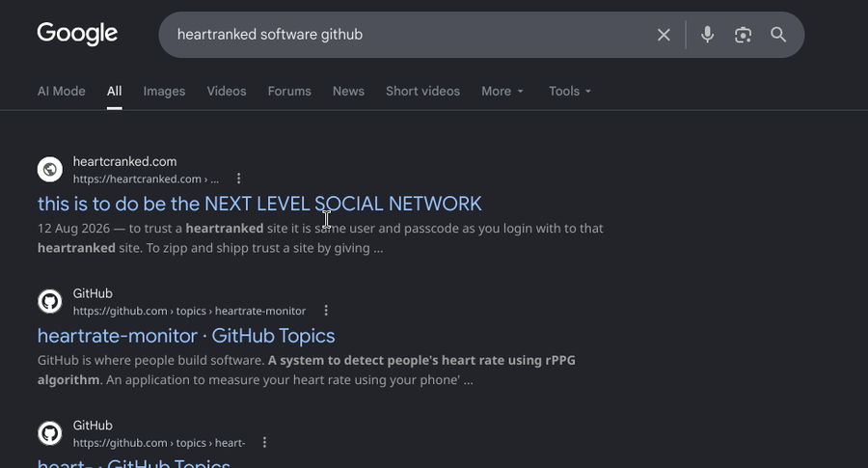Open the Google logo homepage
The width and height of the screenshot is (868, 468).
(77, 34)
